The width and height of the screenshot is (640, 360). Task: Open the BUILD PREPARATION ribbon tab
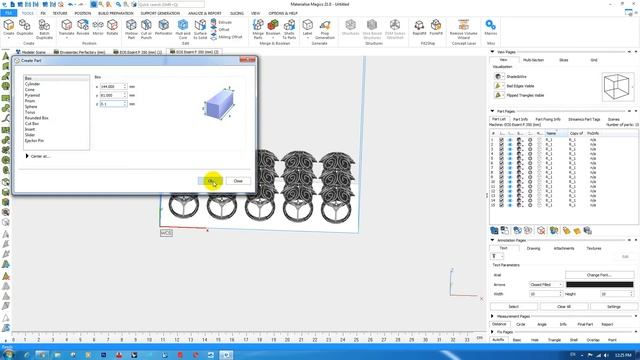pyautogui.click(x=116, y=13)
